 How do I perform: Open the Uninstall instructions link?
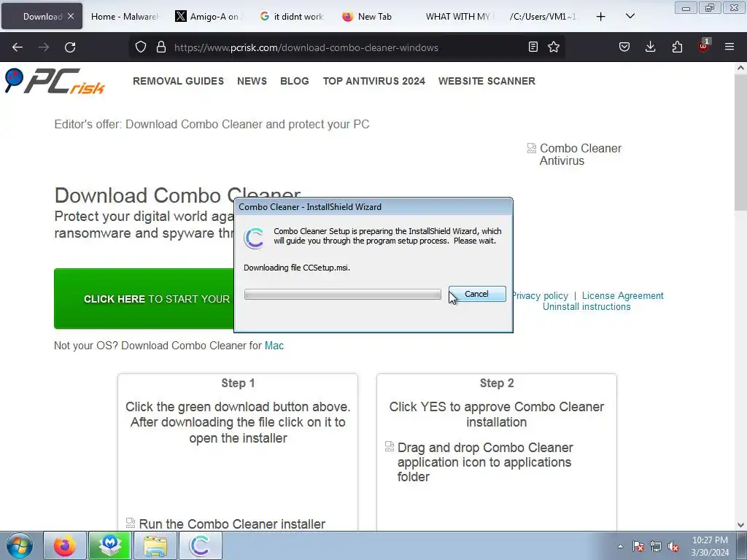coord(587,307)
